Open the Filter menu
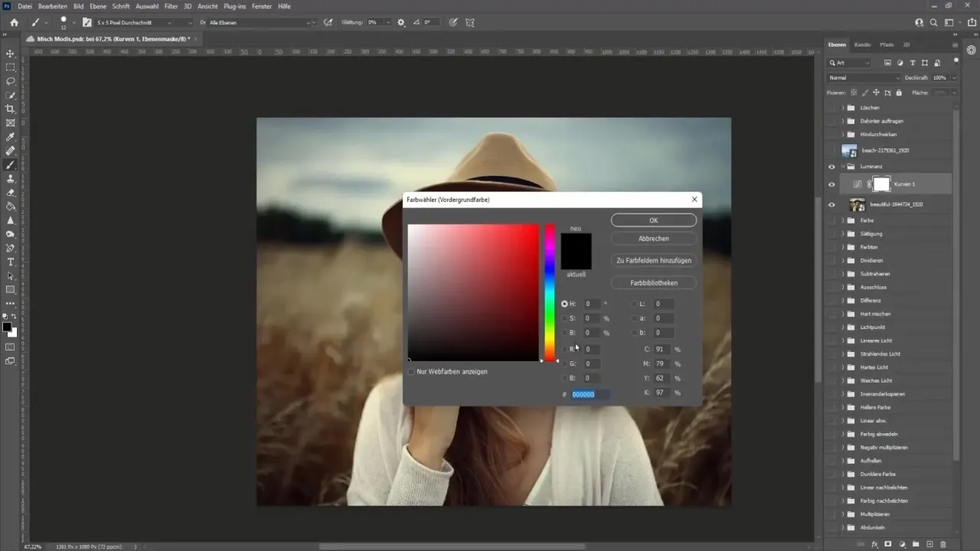This screenshot has height=551, width=980. tap(171, 6)
